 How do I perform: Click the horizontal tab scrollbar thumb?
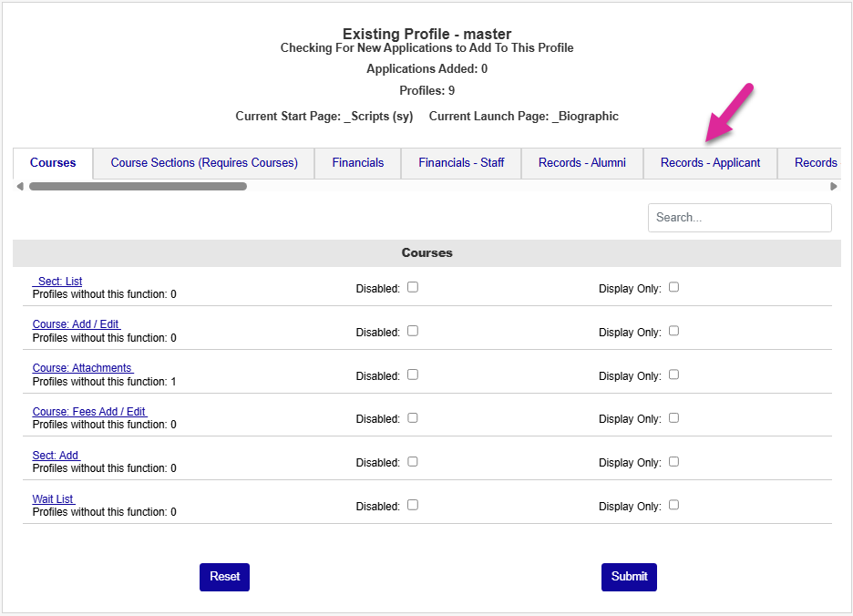coord(138,187)
